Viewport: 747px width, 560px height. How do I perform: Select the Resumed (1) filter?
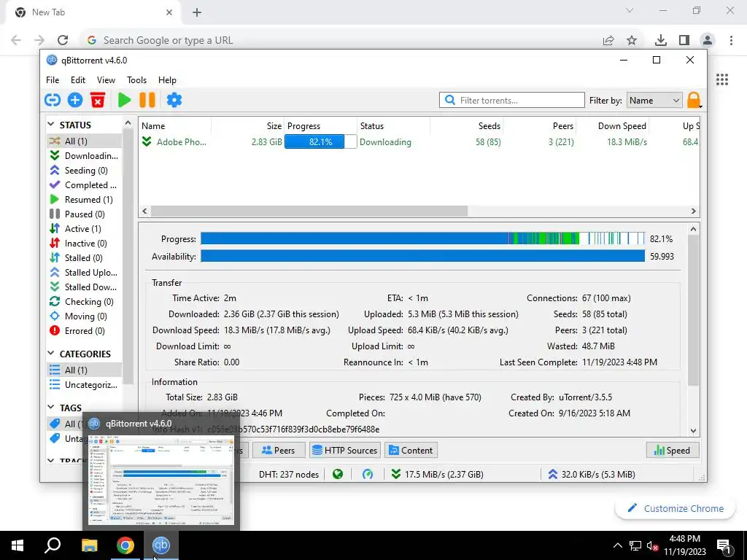[85, 200]
